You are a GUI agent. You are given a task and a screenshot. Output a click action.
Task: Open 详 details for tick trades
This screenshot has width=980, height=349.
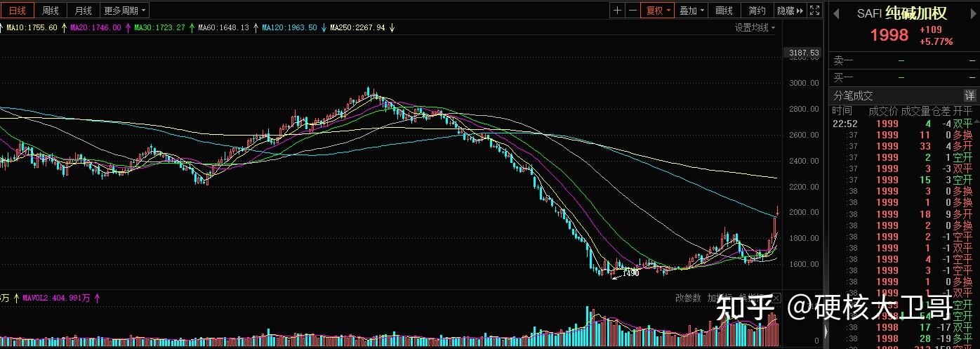pyautogui.click(x=969, y=96)
